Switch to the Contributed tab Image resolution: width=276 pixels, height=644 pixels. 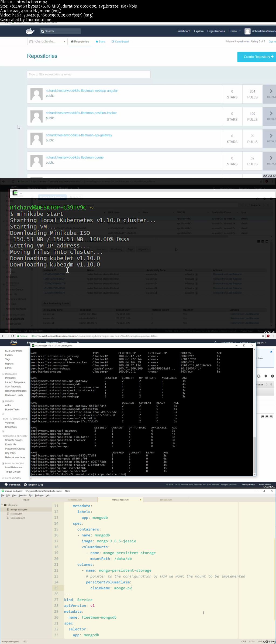pos(120,42)
